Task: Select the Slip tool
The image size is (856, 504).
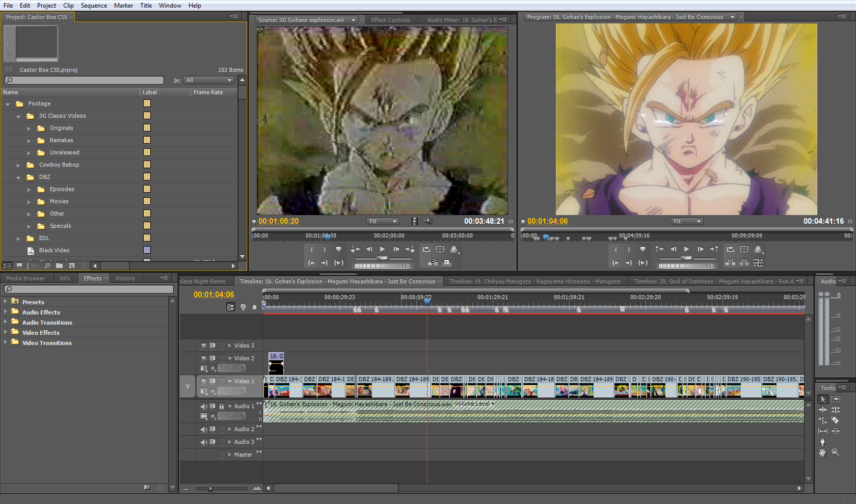Action: click(823, 431)
